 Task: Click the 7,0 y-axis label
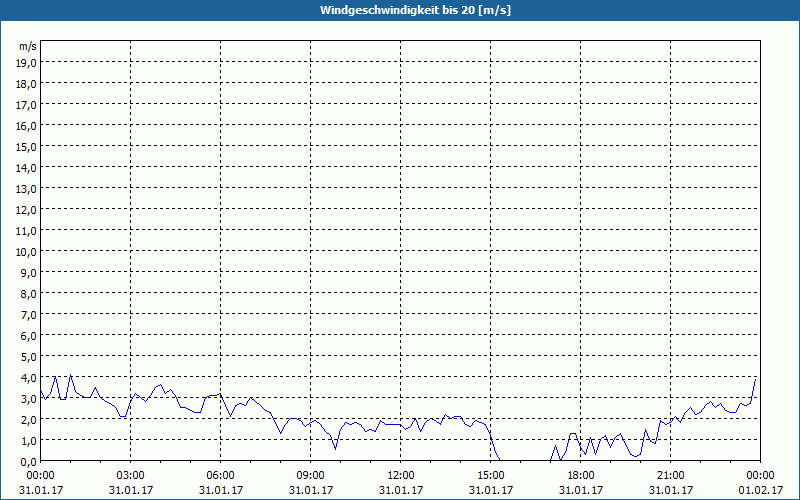28,314
